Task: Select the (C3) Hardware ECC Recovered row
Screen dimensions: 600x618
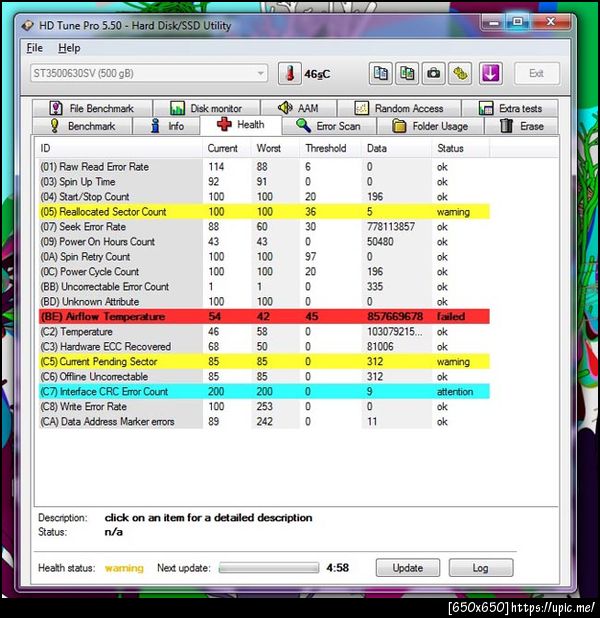Action: coord(264,346)
